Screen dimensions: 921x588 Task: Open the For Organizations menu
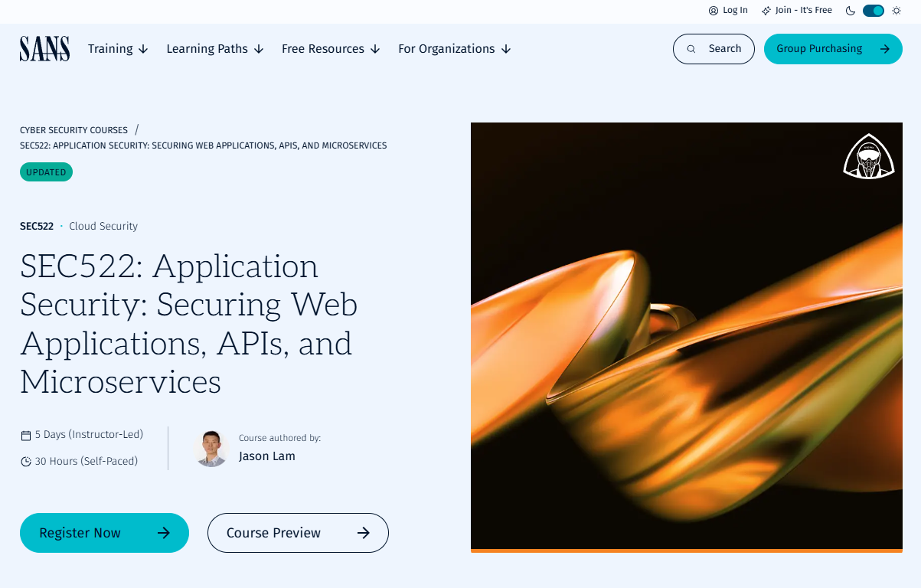(x=454, y=49)
